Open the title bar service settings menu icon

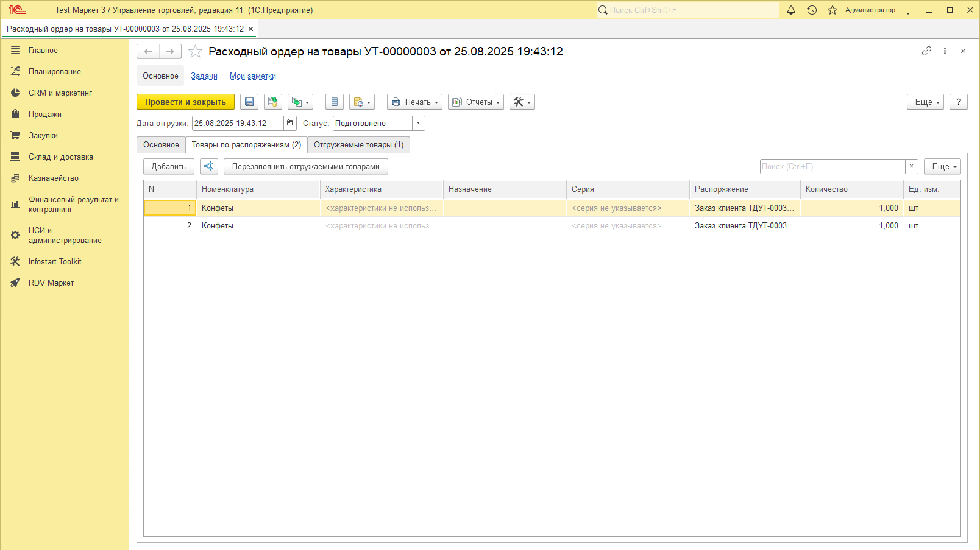click(x=908, y=10)
